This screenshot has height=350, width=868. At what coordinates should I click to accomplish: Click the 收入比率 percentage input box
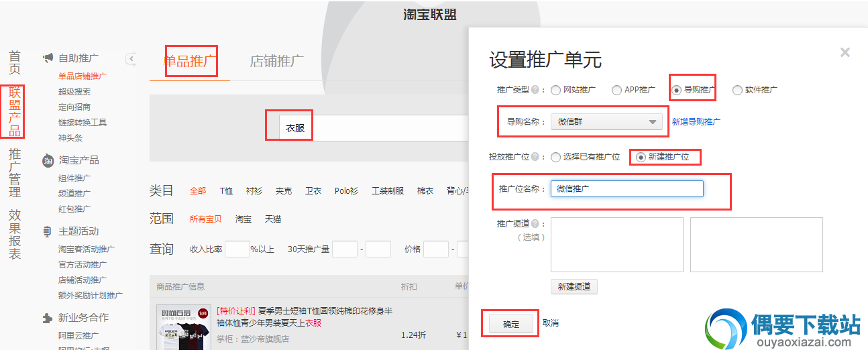point(237,249)
